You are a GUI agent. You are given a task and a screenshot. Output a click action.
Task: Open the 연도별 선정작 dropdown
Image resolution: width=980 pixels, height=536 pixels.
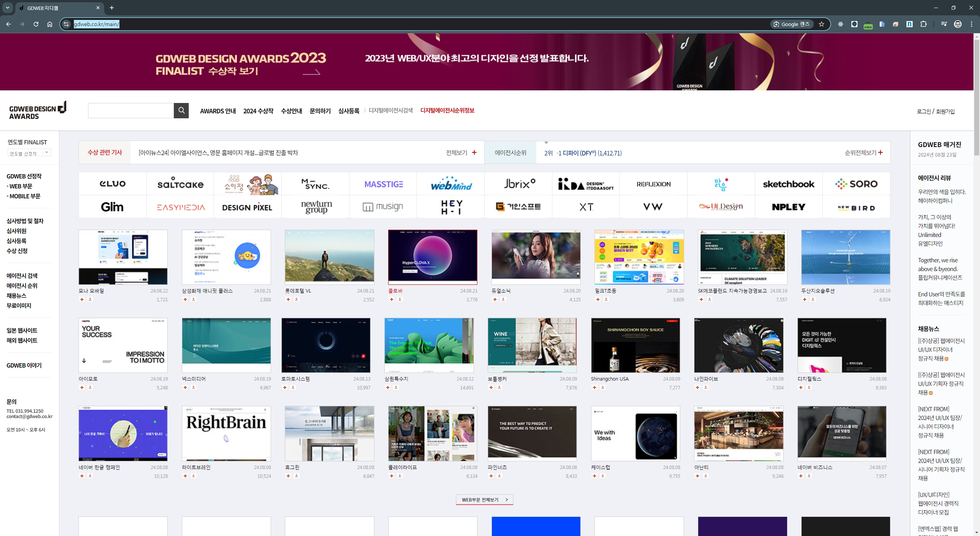click(29, 153)
